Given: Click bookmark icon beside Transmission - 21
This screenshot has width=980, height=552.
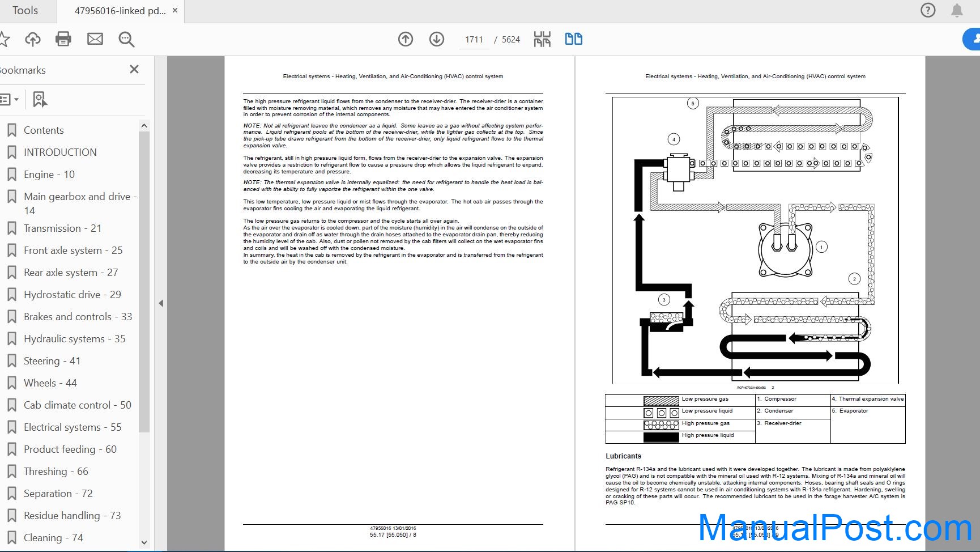Looking at the screenshot, I should 12,228.
